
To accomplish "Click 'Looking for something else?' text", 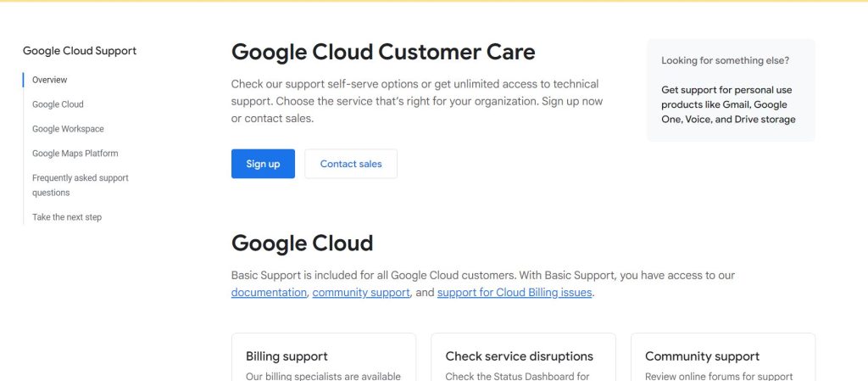I will coord(725,61).
